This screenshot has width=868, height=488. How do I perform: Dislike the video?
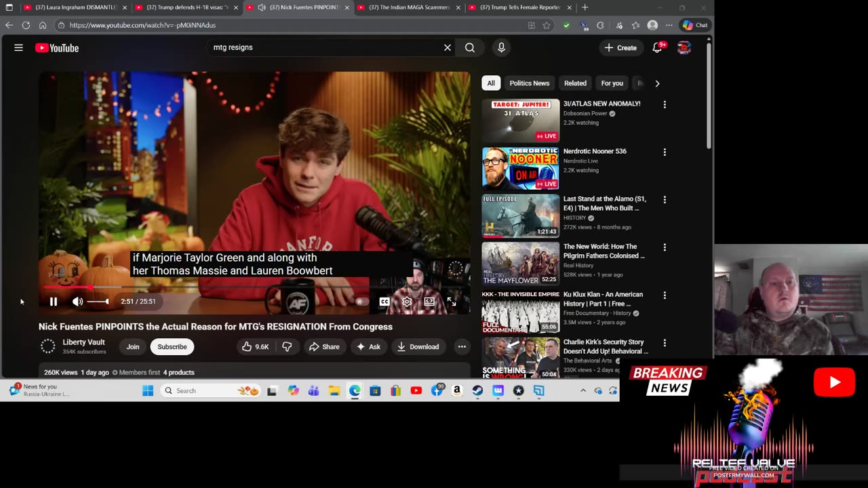pyautogui.click(x=288, y=347)
